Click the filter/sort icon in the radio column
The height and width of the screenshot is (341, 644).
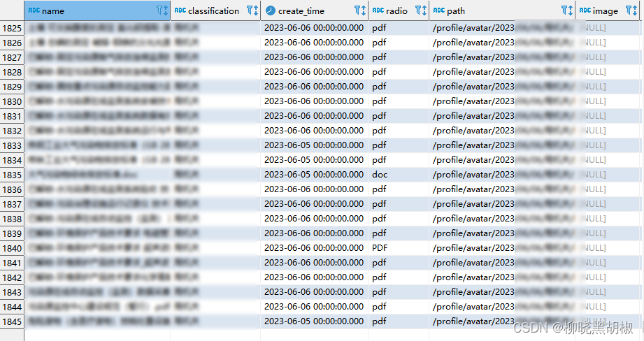click(421, 10)
